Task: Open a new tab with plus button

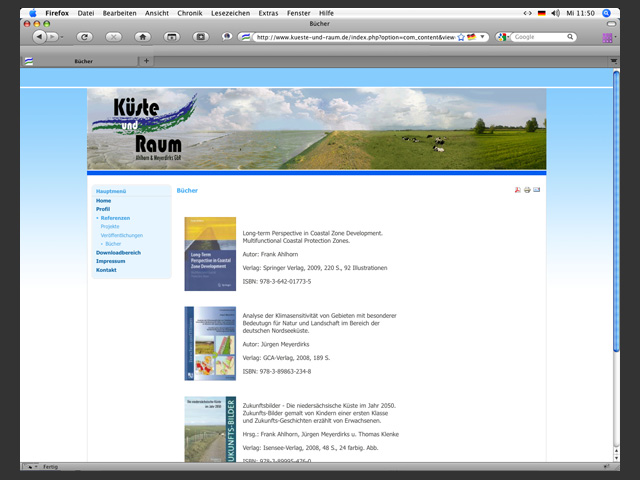Action: coord(146,61)
